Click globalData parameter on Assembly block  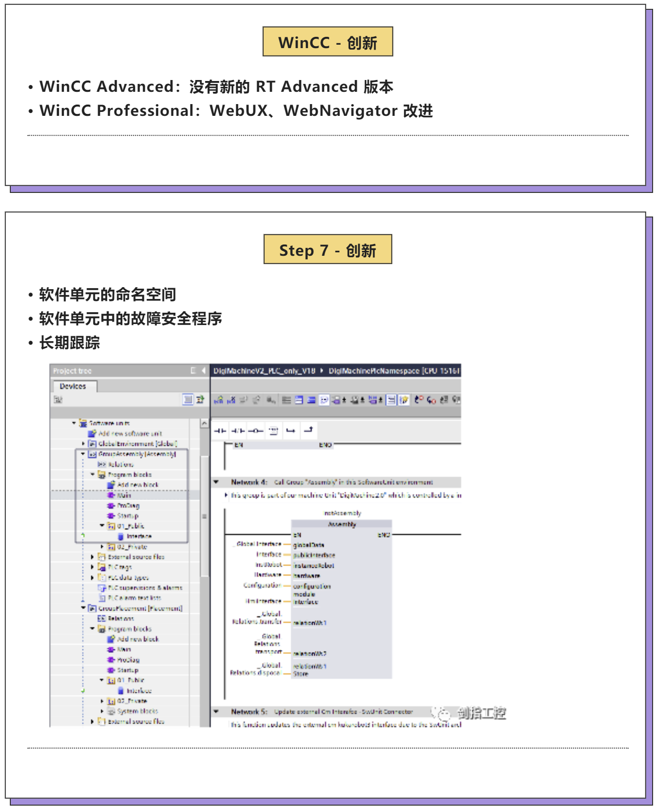308,545
